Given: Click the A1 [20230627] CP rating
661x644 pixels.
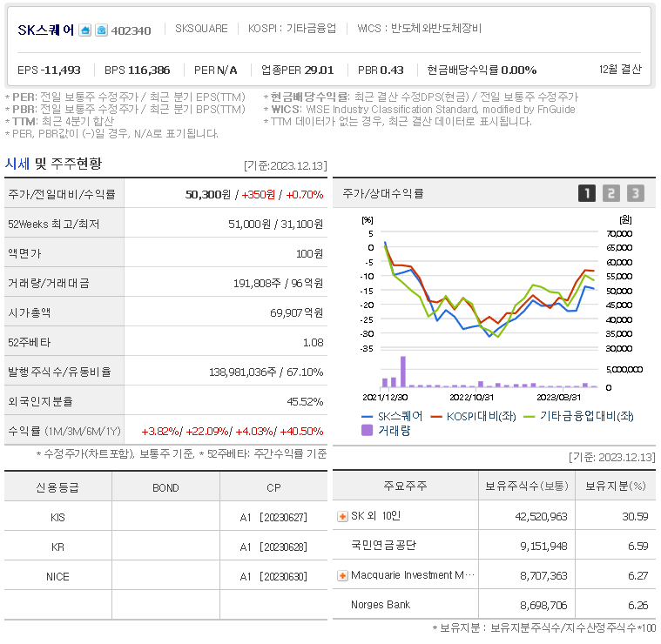Looking at the screenshot, I should 273,518.
